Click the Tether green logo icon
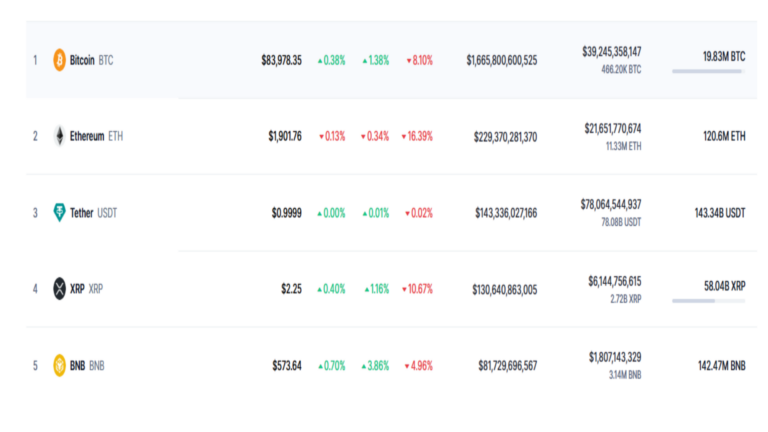This screenshot has height=432, width=768. coord(60,212)
